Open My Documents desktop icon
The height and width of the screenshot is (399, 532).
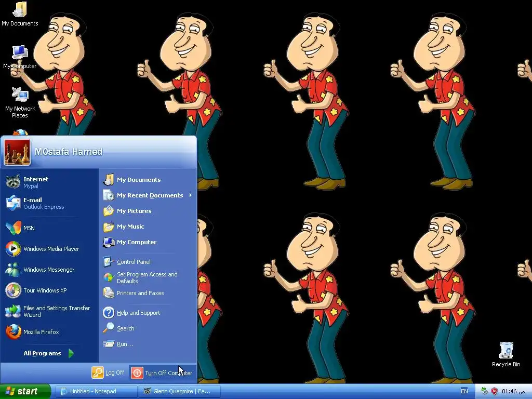(x=20, y=14)
